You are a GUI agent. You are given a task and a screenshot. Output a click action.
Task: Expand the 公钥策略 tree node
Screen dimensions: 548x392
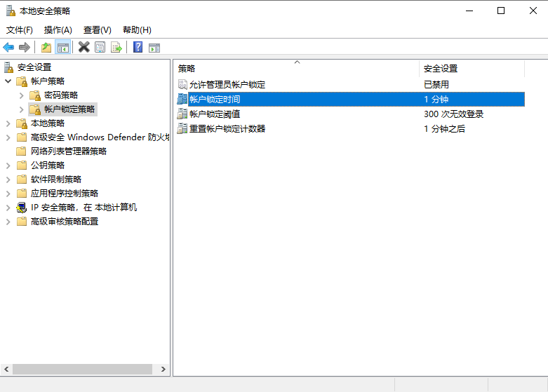[x=8, y=165]
